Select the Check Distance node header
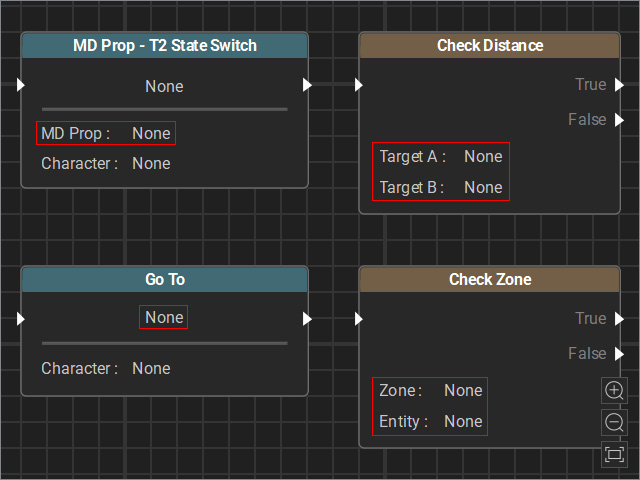This screenshot has width=640, height=480. click(x=489, y=46)
